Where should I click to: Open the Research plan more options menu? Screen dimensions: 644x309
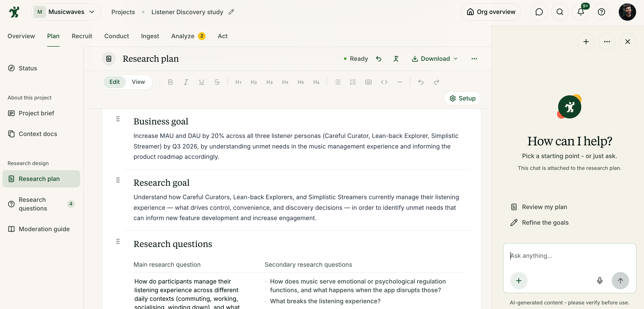coord(474,59)
